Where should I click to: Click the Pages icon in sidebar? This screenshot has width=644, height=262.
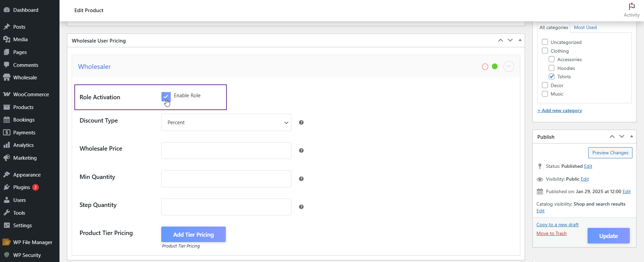(6, 52)
